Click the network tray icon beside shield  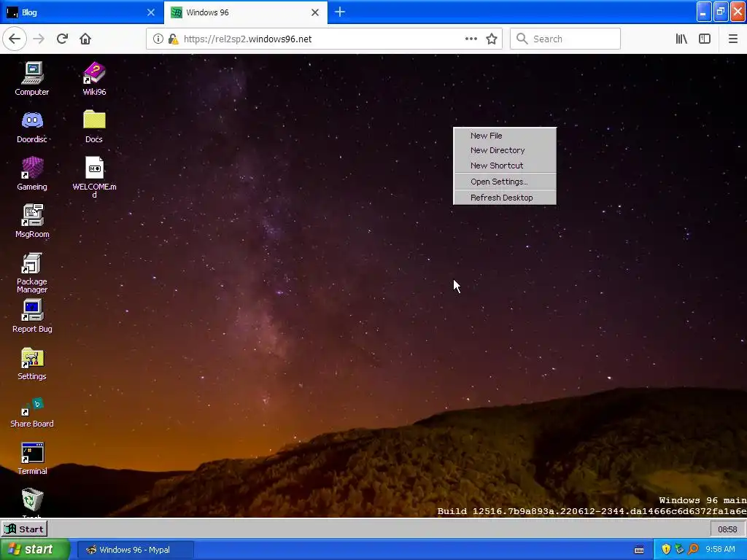679,550
